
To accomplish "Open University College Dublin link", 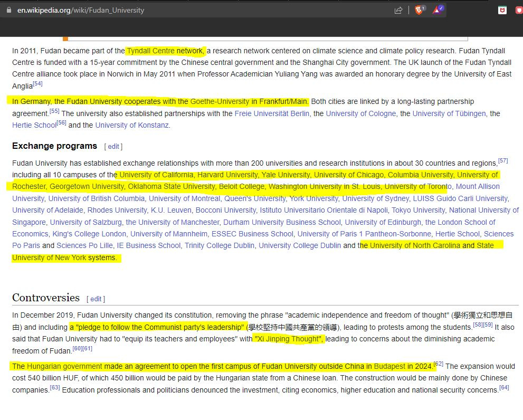I will tap(300, 245).
